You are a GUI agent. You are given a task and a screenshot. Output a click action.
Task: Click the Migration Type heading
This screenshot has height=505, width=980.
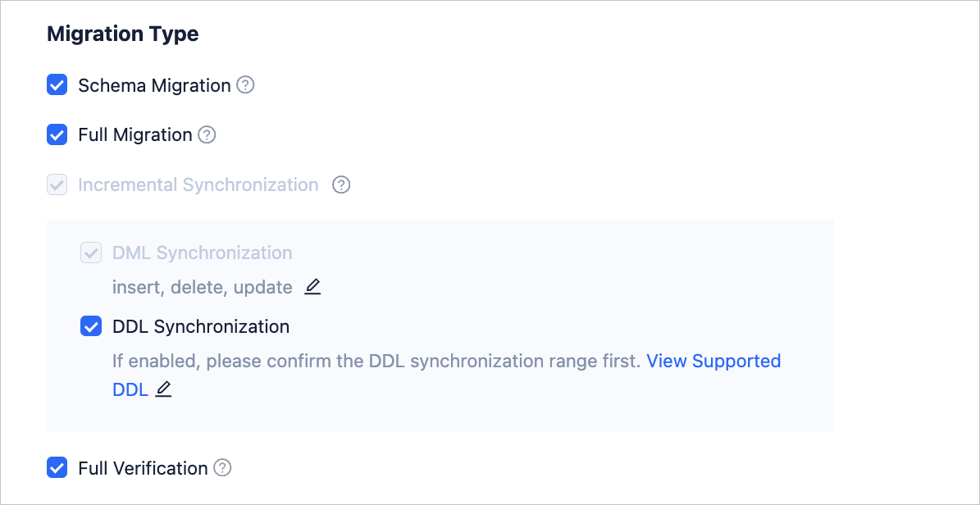tap(122, 34)
